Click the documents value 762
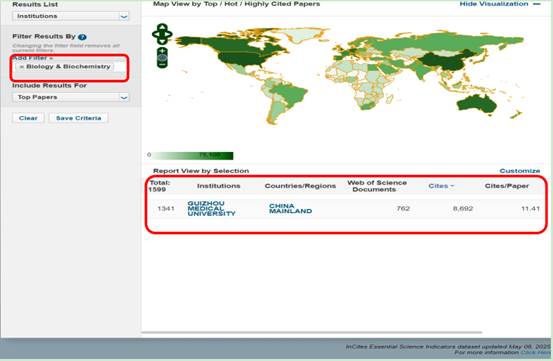553x361 pixels. click(x=403, y=208)
